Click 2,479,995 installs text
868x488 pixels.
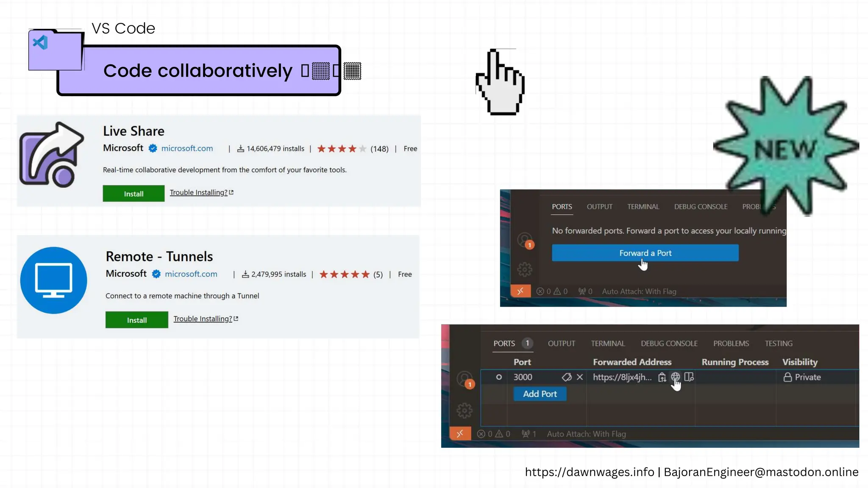coord(278,274)
